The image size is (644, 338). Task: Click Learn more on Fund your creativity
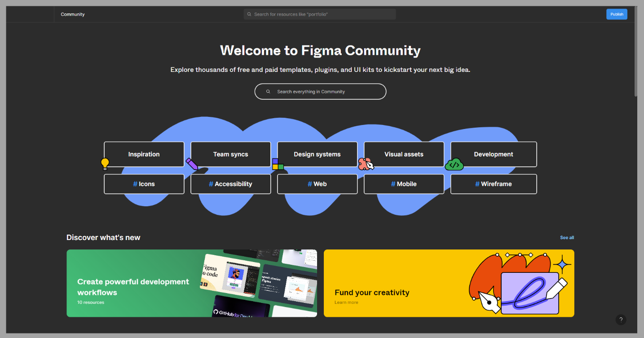tap(346, 302)
